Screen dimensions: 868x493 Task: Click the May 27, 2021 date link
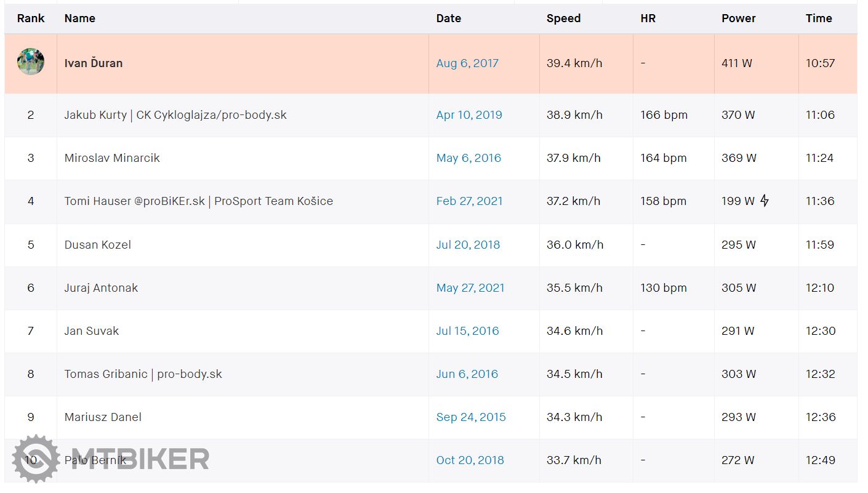[x=470, y=288]
